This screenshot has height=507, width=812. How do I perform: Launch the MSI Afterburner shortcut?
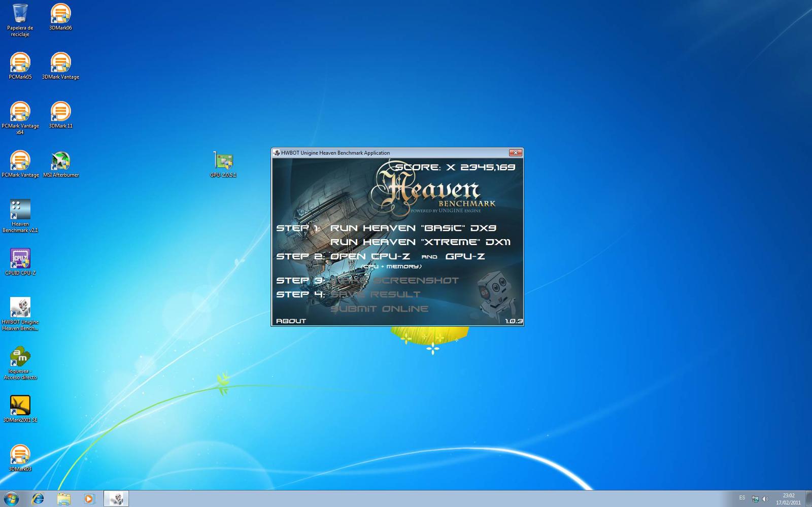click(x=60, y=164)
